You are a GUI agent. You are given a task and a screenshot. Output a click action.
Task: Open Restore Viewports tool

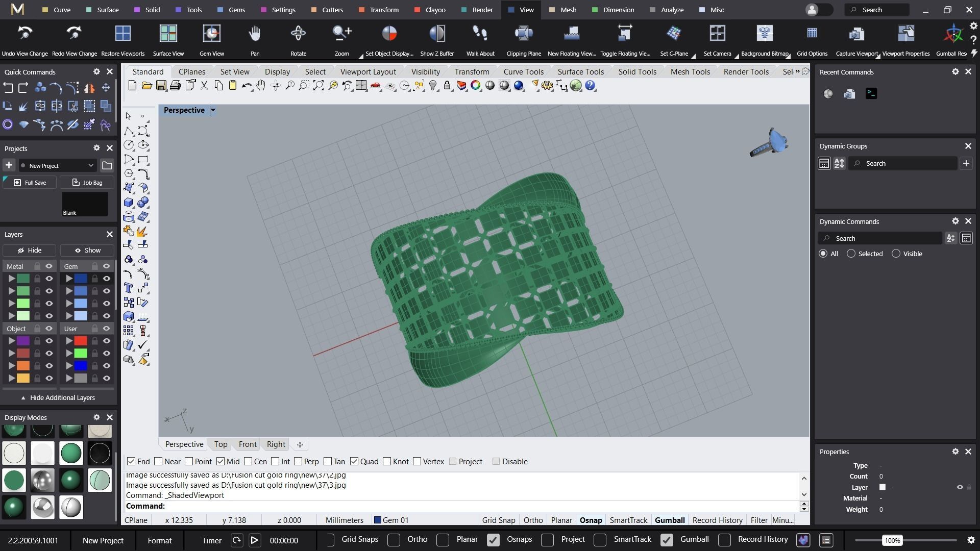tap(122, 33)
